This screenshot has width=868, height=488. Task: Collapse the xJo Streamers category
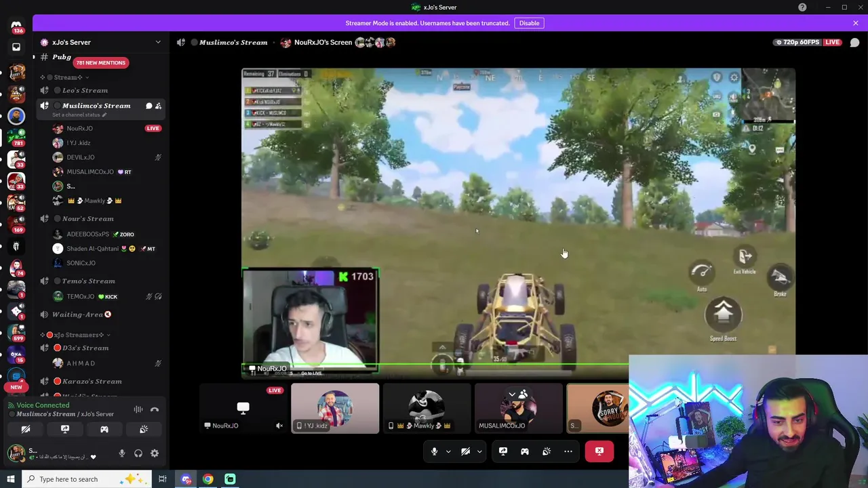click(x=76, y=335)
